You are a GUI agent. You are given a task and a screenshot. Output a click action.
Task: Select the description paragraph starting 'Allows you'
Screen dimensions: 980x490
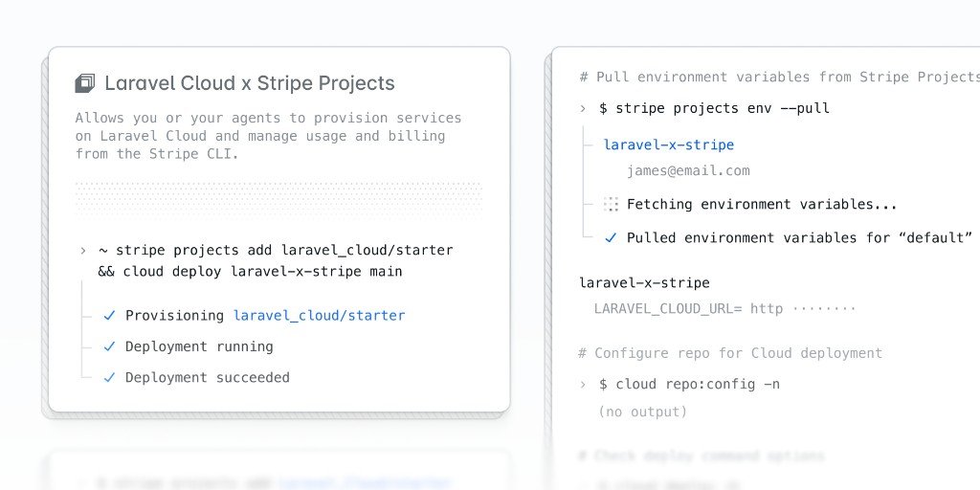click(269, 136)
